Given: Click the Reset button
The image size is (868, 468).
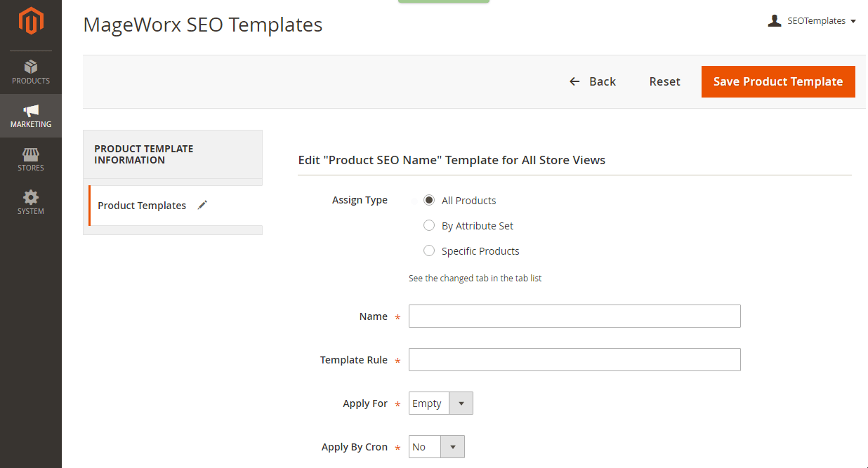Looking at the screenshot, I should (x=664, y=81).
